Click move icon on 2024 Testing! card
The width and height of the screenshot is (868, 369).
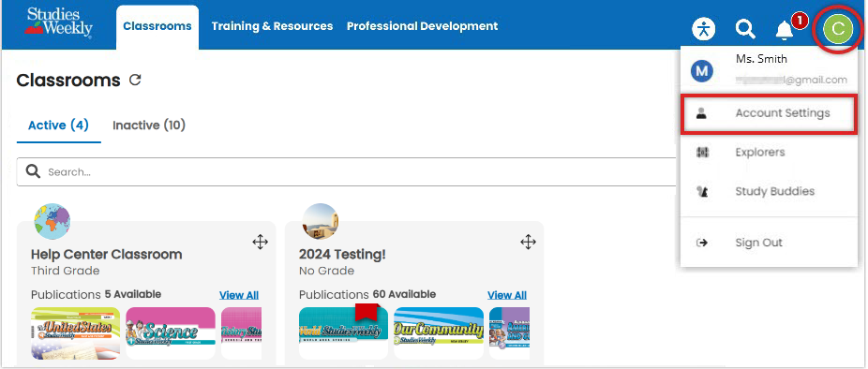(528, 242)
